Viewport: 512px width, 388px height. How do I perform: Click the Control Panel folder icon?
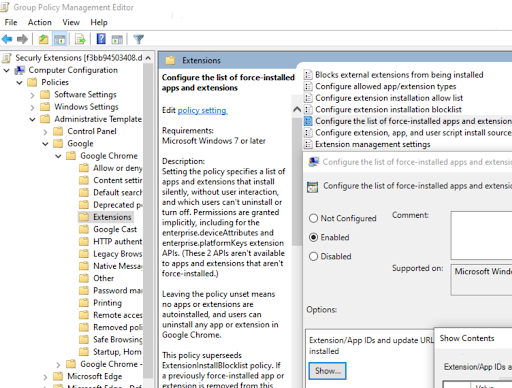[58, 131]
